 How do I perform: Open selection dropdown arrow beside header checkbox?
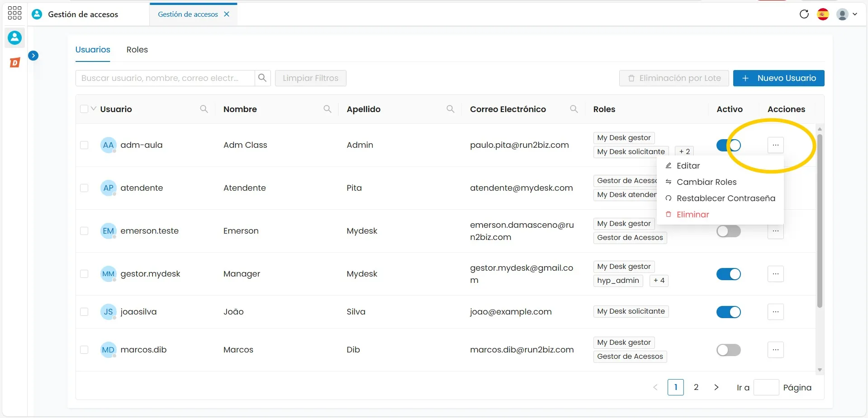click(x=94, y=108)
